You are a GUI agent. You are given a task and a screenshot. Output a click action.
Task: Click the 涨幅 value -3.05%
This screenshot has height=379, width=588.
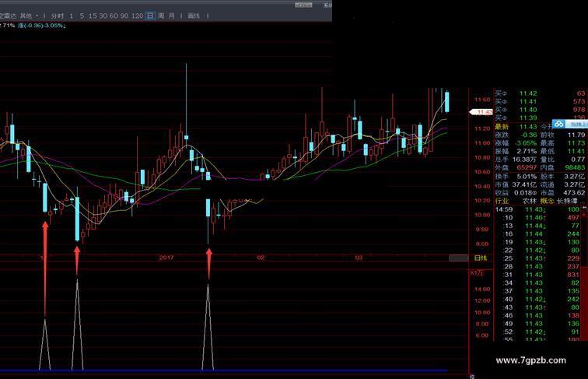click(x=527, y=143)
